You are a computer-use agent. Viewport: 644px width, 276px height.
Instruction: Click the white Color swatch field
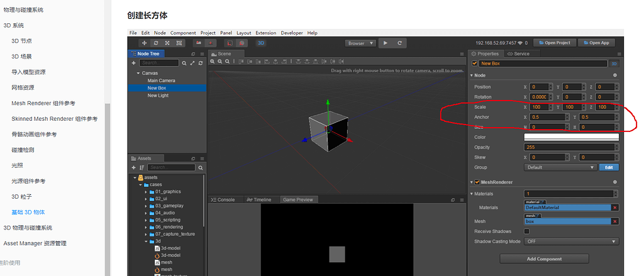pyautogui.click(x=571, y=137)
